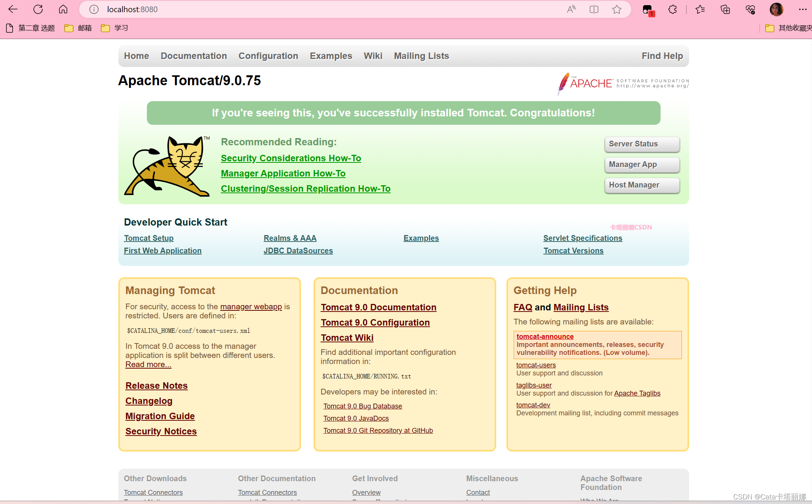Open the Documentation nav item

point(194,56)
